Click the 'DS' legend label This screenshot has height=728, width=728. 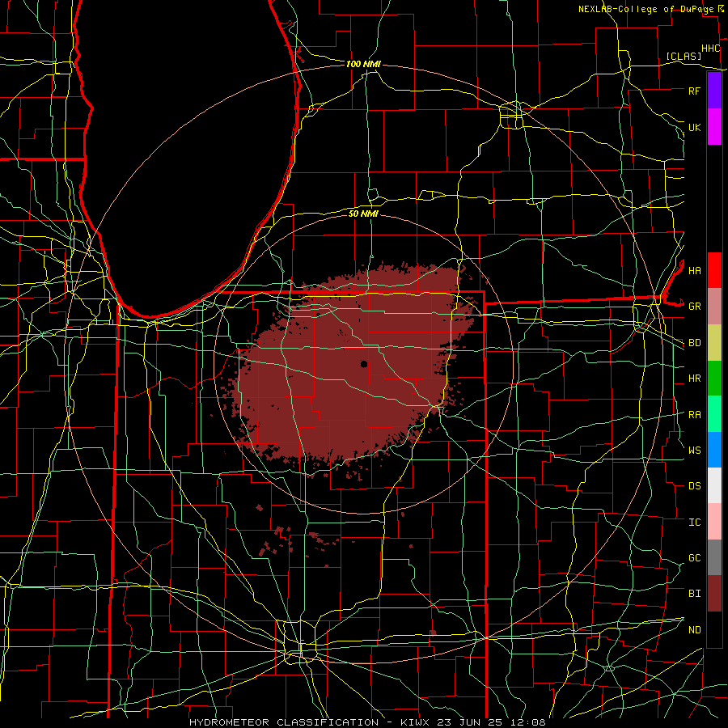(x=694, y=486)
